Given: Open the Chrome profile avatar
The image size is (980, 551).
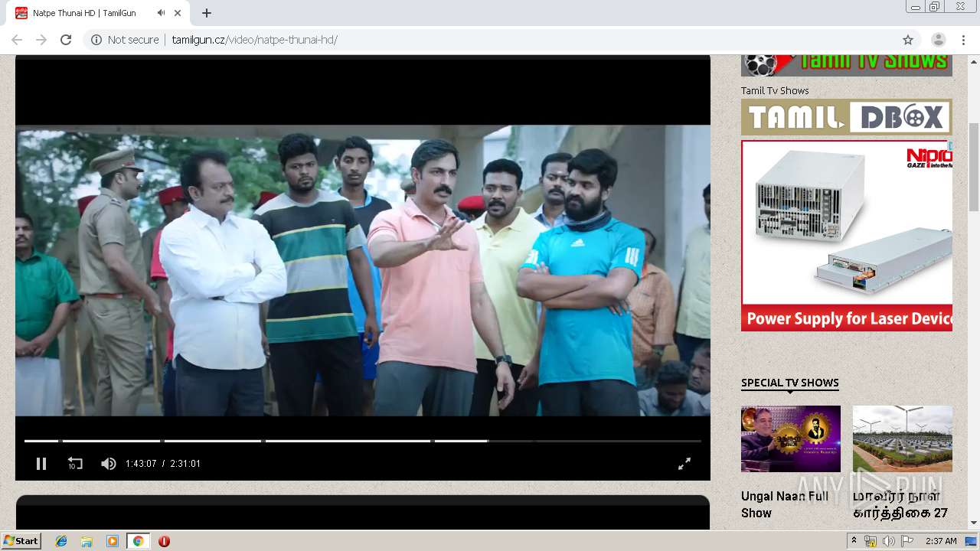Looking at the screenshot, I should (938, 40).
